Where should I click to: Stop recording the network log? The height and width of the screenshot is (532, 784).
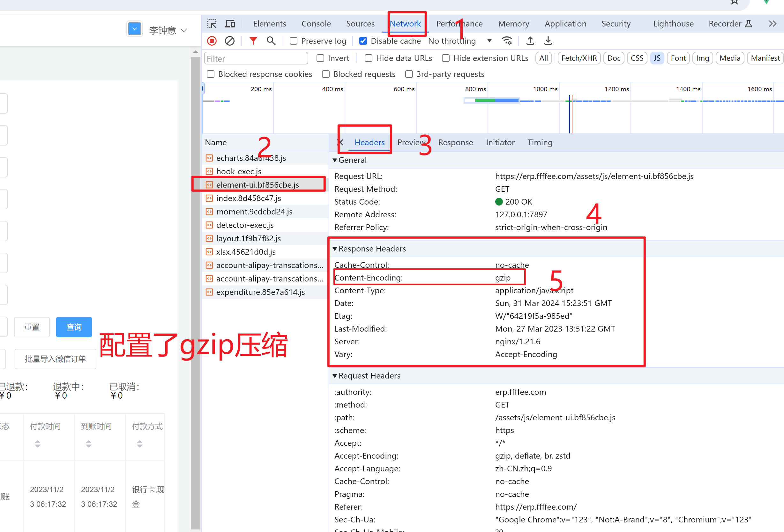212,41
